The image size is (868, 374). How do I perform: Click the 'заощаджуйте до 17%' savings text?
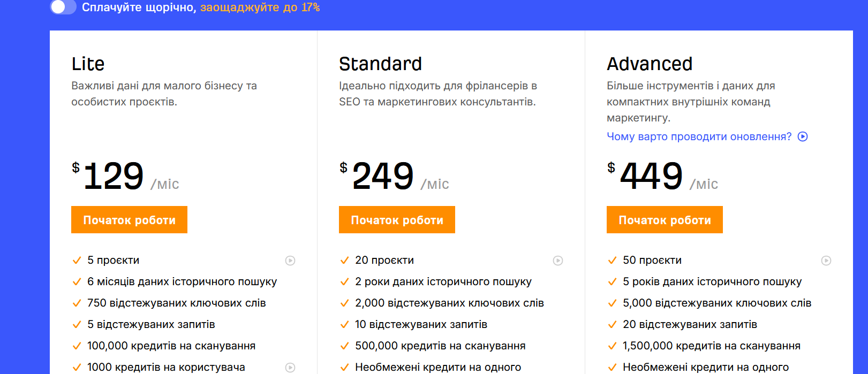(x=260, y=7)
